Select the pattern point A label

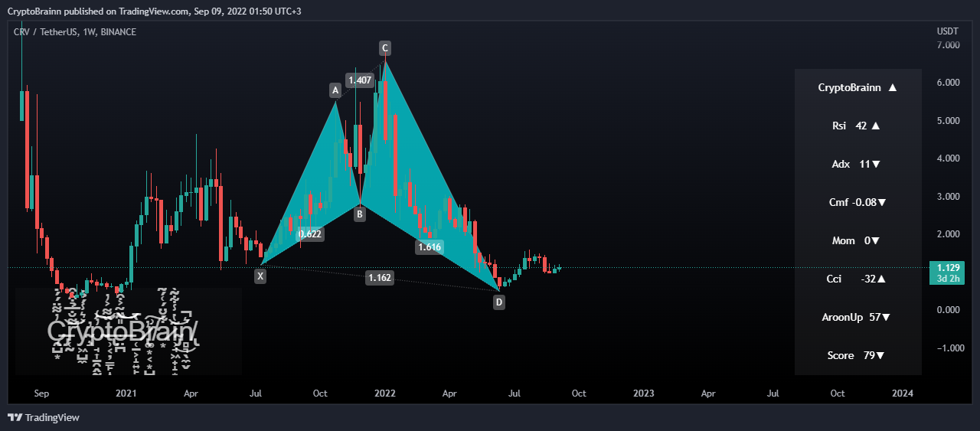pos(335,90)
